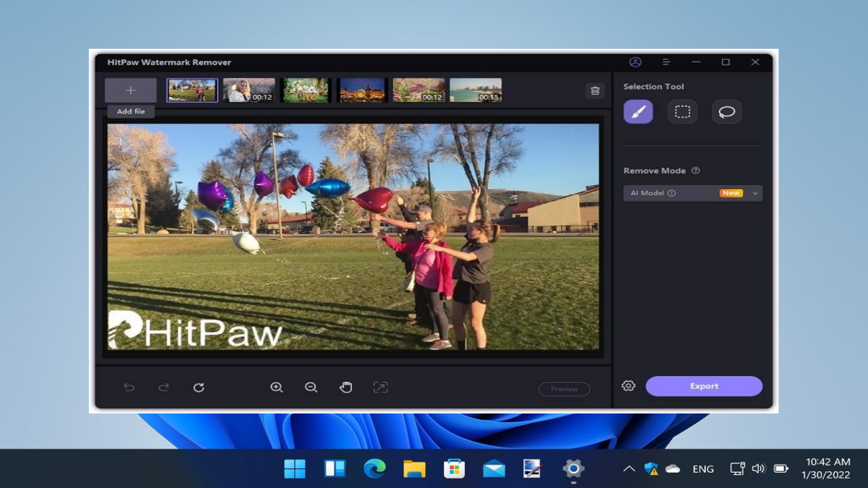The image size is (868, 488).
Task: Reset edits with the refresh icon
Action: click(199, 388)
